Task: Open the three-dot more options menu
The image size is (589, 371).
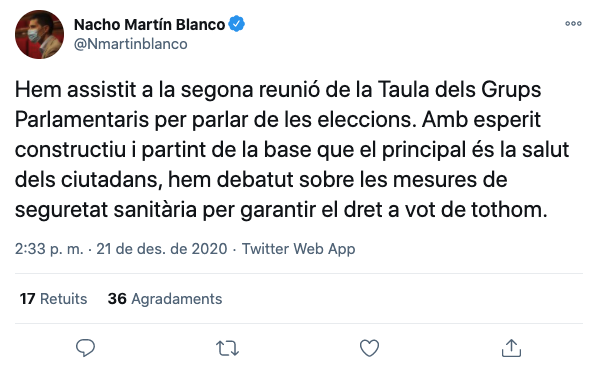Action: pyautogui.click(x=573, y=24)
